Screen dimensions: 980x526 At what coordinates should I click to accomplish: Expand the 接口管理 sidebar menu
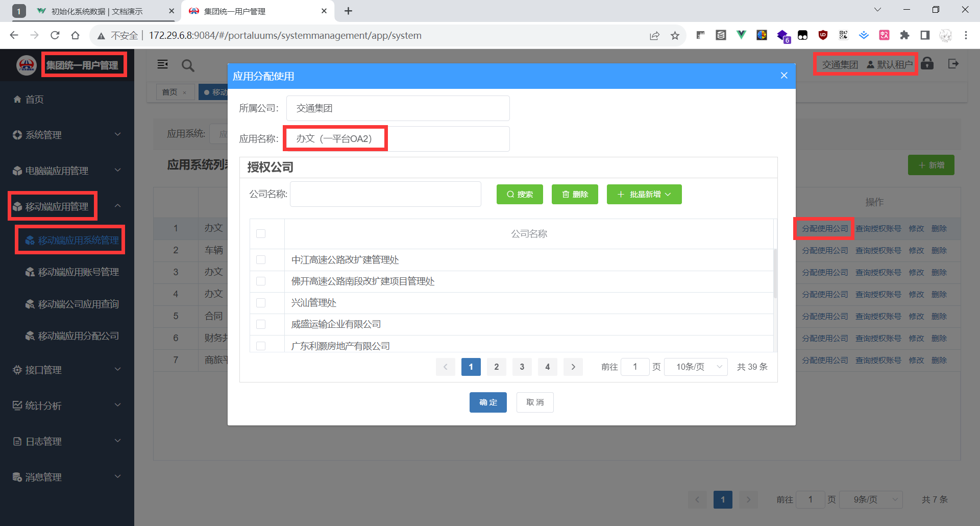tap(67, 370)
